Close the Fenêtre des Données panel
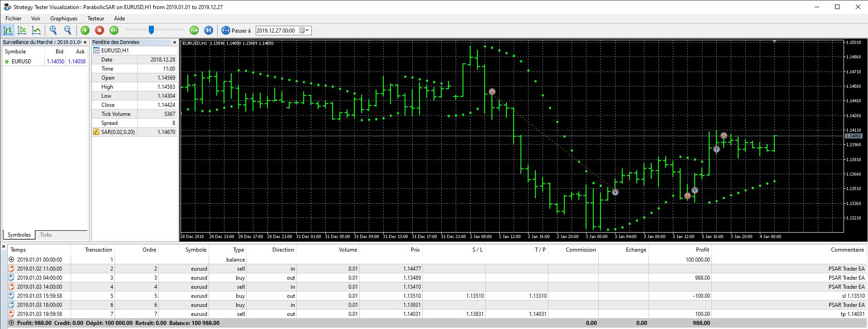The width and height of the screenshot is (868, 329). [175, 42]
